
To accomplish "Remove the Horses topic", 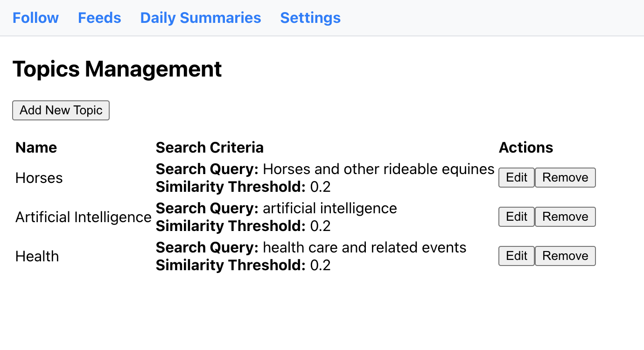I will click(565, 178).
